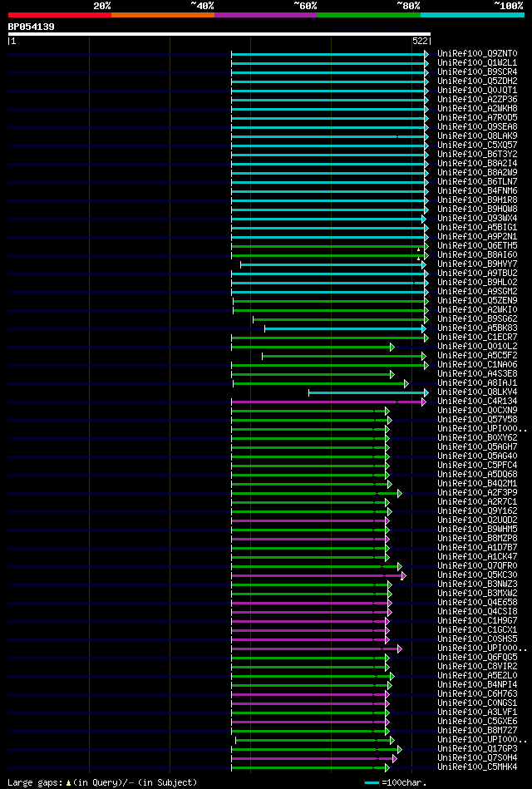Select the UniRef100_B9H1R8 label
This screenshot has width=532, height=789.
477,200
